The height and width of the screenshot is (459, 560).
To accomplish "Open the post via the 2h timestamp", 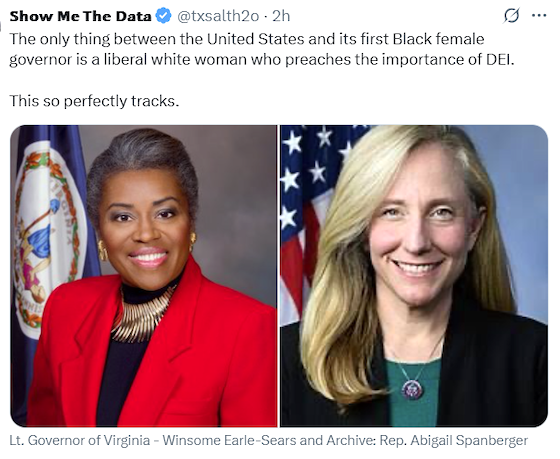I will [281, 16].
